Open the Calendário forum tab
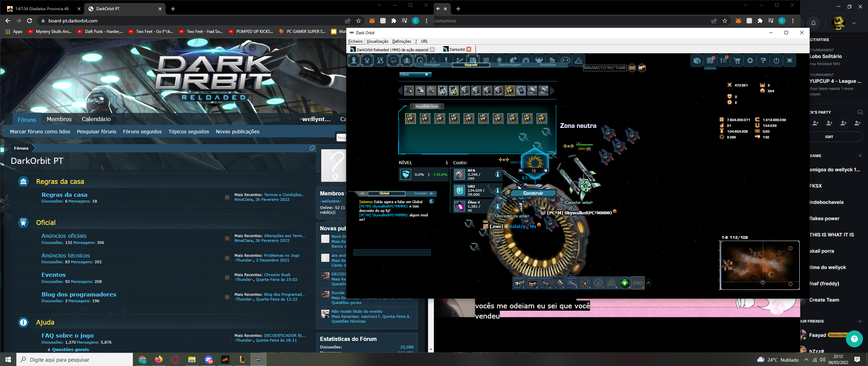This screenshot has width=868, height=366. (96, 119)
